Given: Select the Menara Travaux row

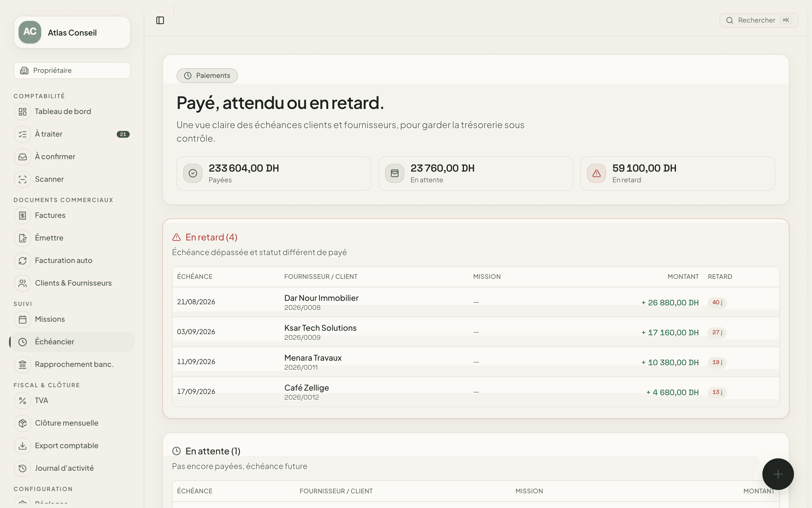Looking at the screenshot, I should pos(476,362).
